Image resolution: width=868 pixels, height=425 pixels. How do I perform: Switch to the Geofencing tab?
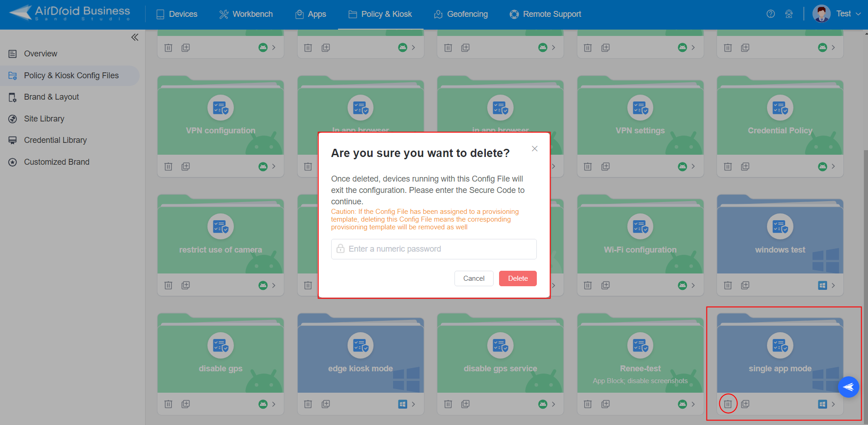(461, 14)
